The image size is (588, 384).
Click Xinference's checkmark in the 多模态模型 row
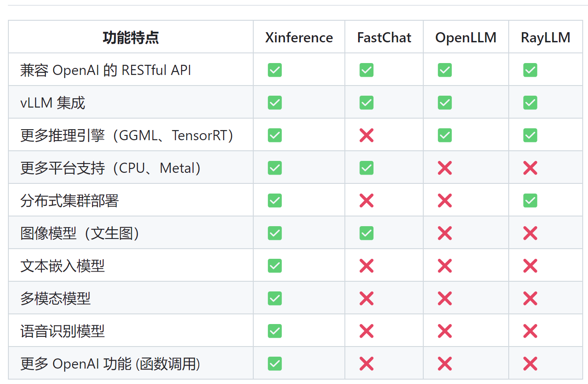[274, 298]
